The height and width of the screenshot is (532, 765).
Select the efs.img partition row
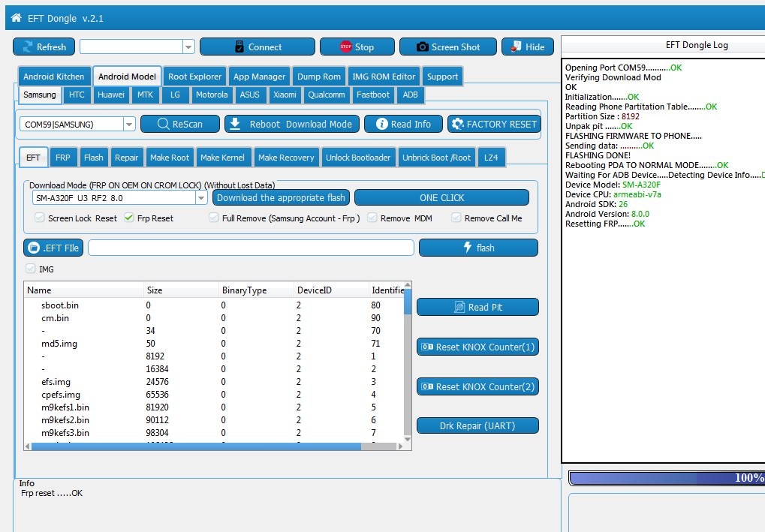[214, 382]
